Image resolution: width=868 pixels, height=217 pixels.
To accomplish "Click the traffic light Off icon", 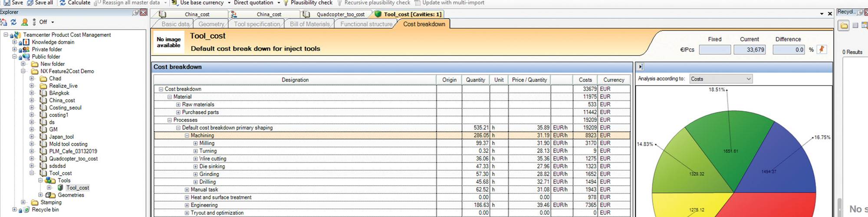I will coord(34,22).
